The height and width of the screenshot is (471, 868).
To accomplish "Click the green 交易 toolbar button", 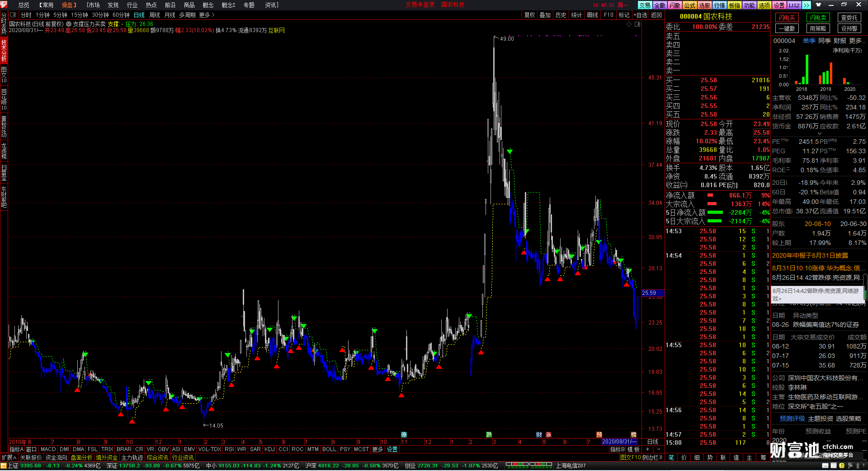I will click(645, 5).
